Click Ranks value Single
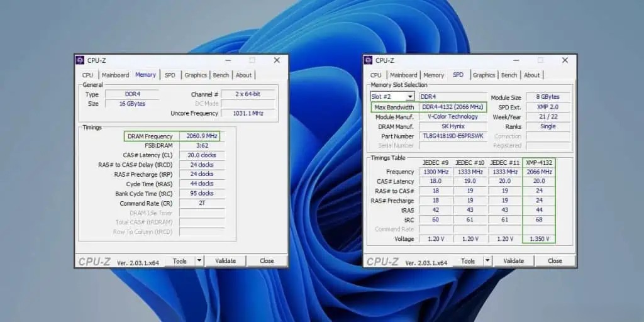644x322 pixels. click(548, 126)
